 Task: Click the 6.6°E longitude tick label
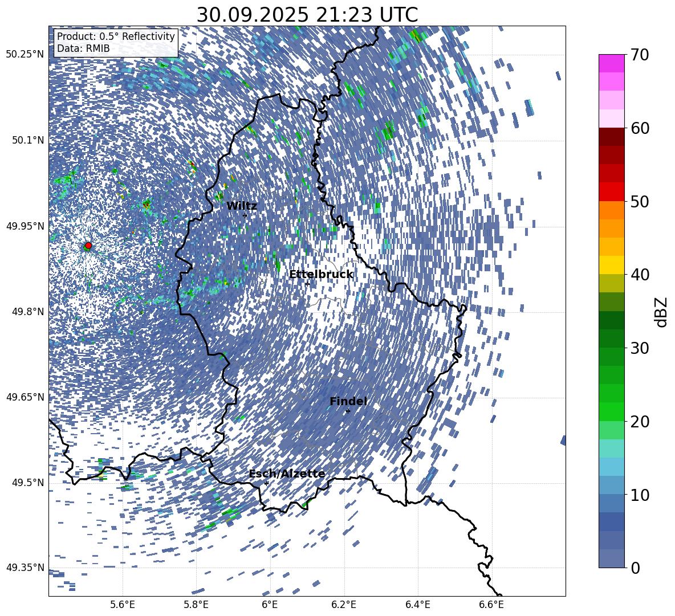(x=491, y=605)
